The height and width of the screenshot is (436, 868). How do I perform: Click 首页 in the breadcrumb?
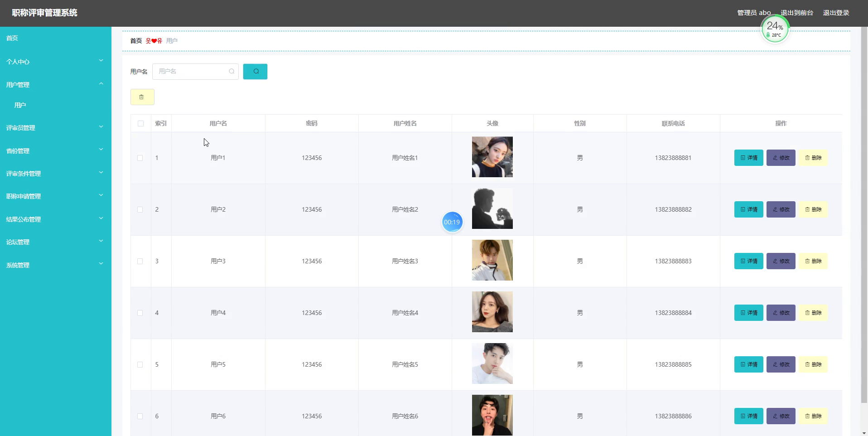click(136, 41)
